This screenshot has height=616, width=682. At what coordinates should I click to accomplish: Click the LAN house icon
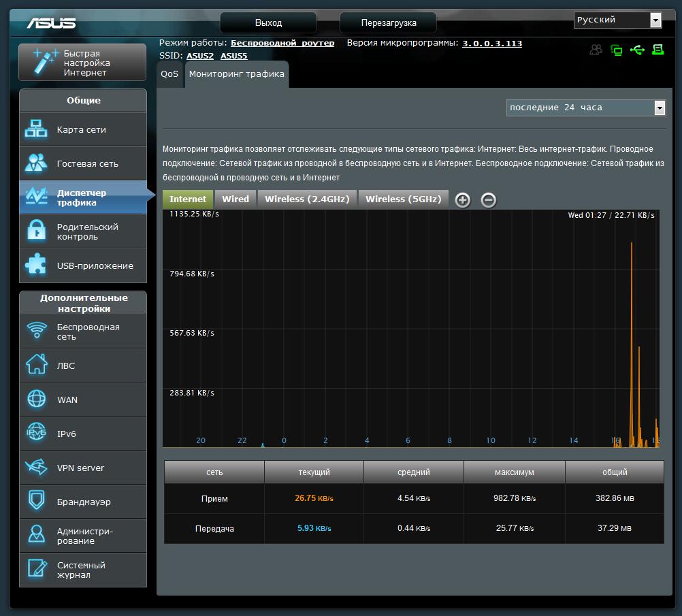[x=37, y=365]
